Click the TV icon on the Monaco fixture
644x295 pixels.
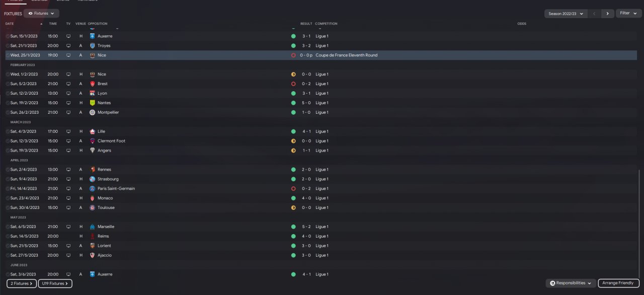[68, 198]
